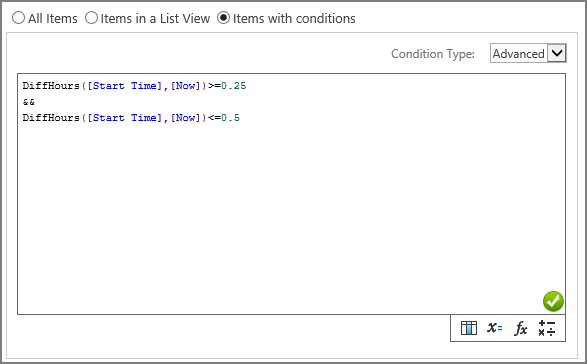Click the 0.5 value in the expression
The width and height of the screenshot is (587, 364).
pos(230,118)
